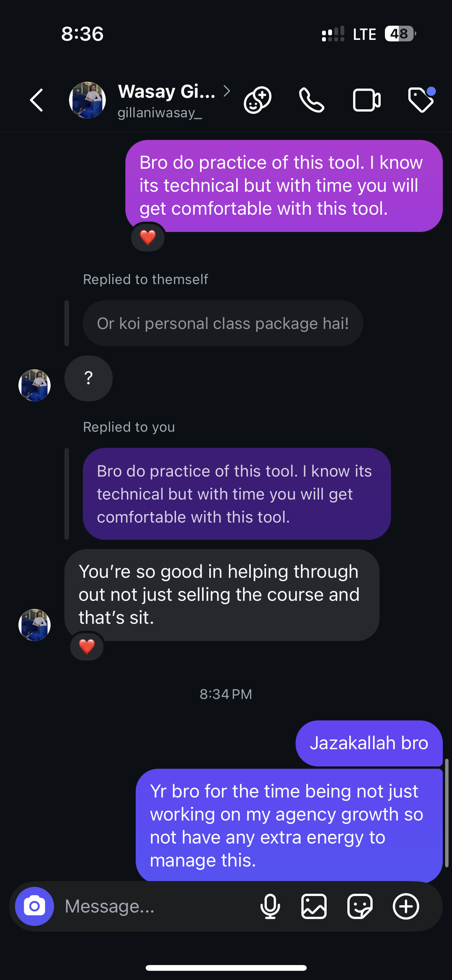The width and height of the screenshot is (452, 980).
Task: Open the sticker and avatar creator icon
Action: (x=258, y=100)
